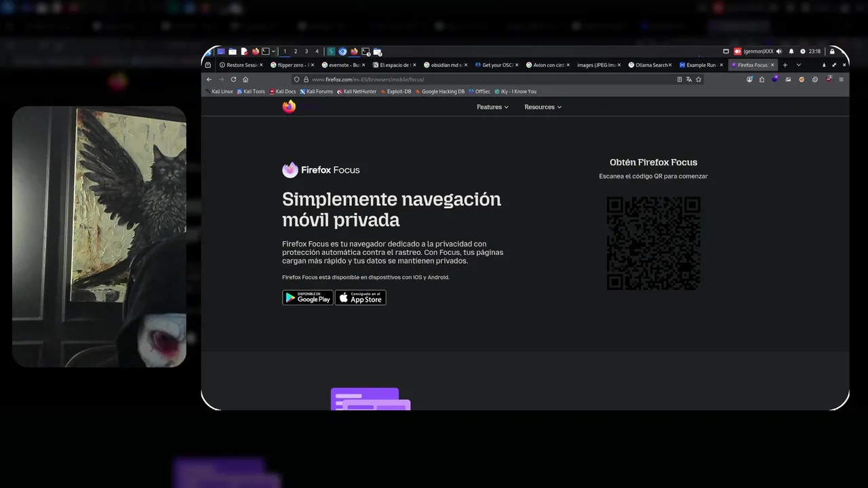List all tabs with the chevron button
Screen dimensions: 868x488
tap(799, 65)
